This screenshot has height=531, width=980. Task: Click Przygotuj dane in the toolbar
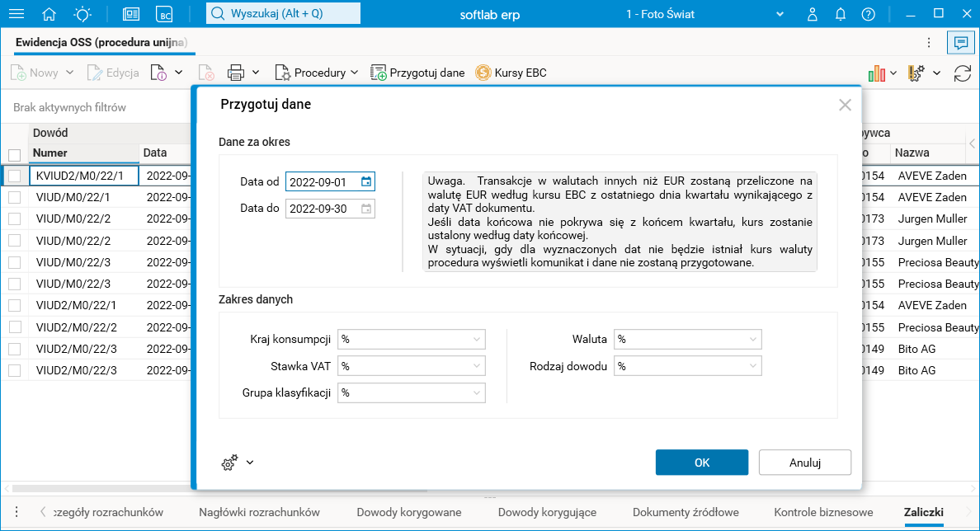417,73
